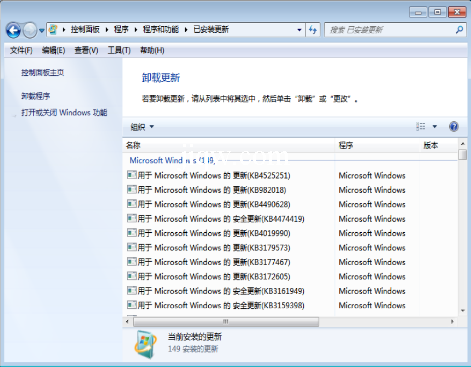The width and height of the screenshot is (471, 367).
Task: Open the 工具(T) menu
Action: (119, 50)
